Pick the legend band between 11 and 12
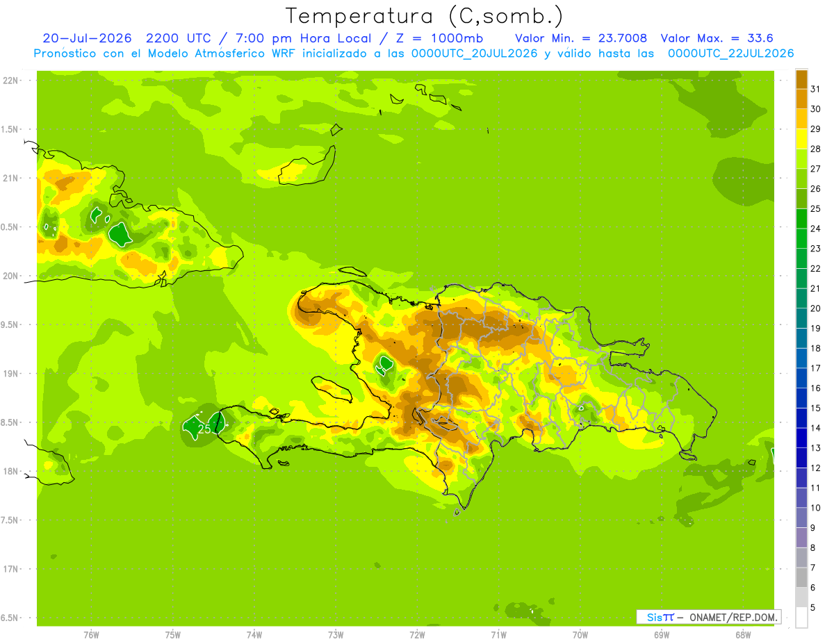Image resolution: width=834 pixels, height=644 pixels. pos(801,478)
